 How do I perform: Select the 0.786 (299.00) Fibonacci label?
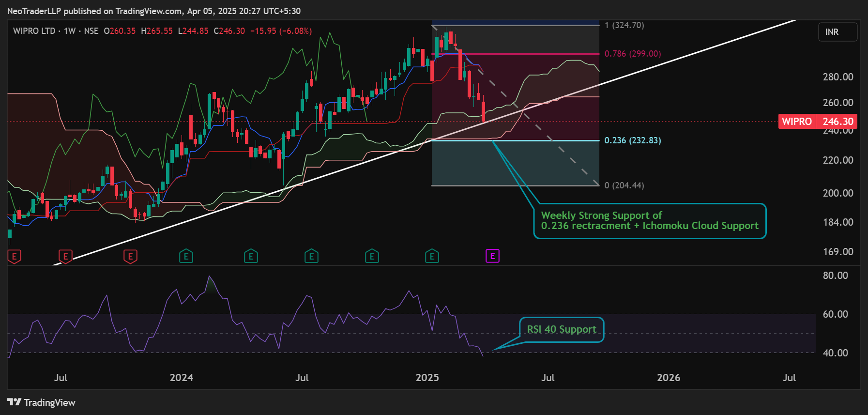pyautogui.click(x=632, y=54)
